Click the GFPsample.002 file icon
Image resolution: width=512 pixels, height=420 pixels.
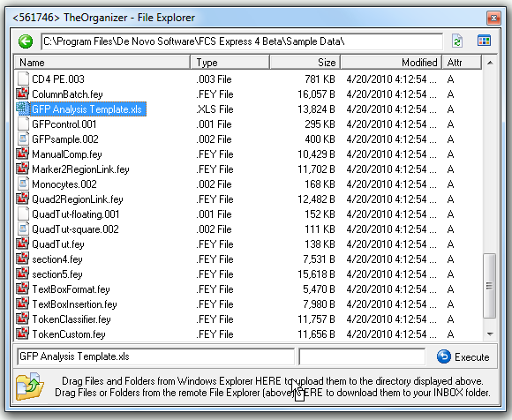(x=23, y=139)
